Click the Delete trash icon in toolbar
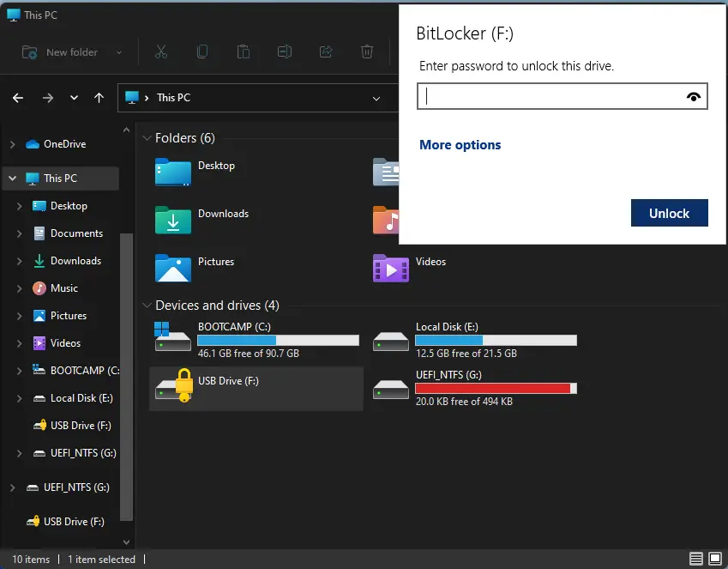The height and width of the screenshot is (569, 728). pyautogui.click(x=367, y=51)
